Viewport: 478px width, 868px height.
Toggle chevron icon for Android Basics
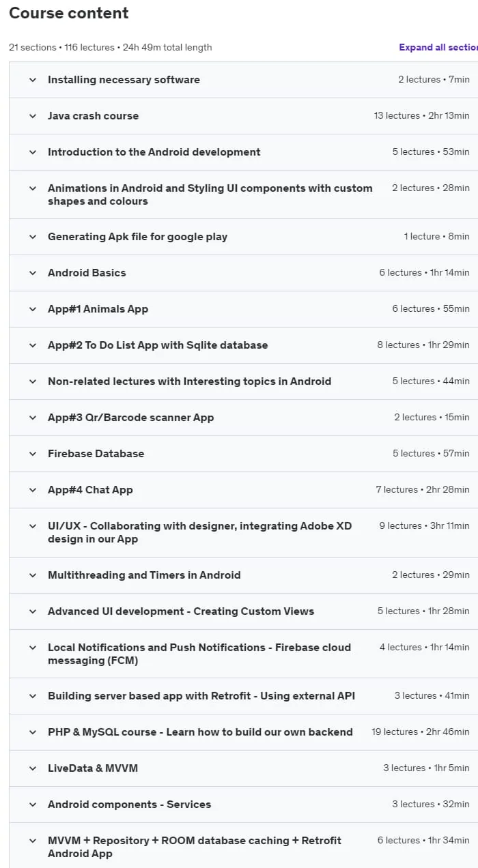coord(32,273)
